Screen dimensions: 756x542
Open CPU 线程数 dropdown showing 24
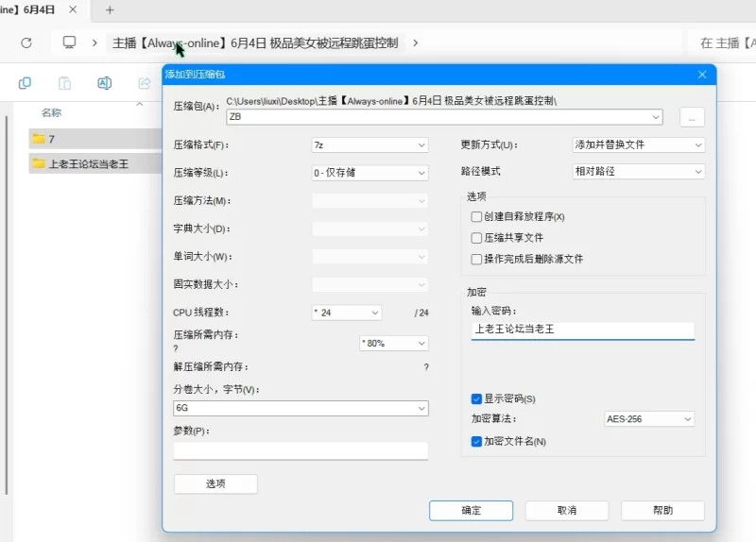point(347,313)
